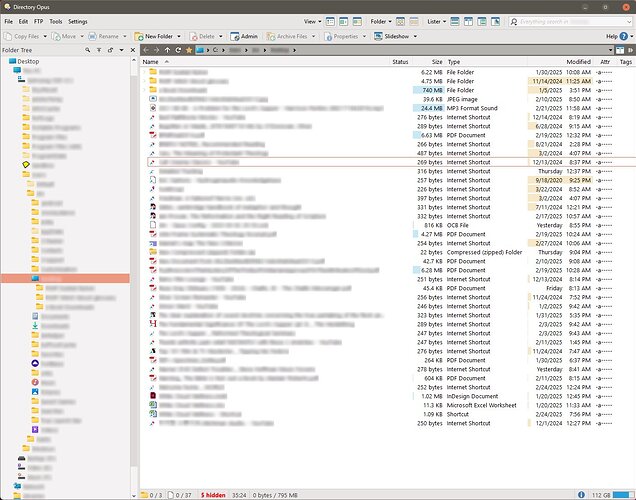Viewport: 636px width, 500px height.
Task: Go back with the left arrow
Action: (146, 50)
